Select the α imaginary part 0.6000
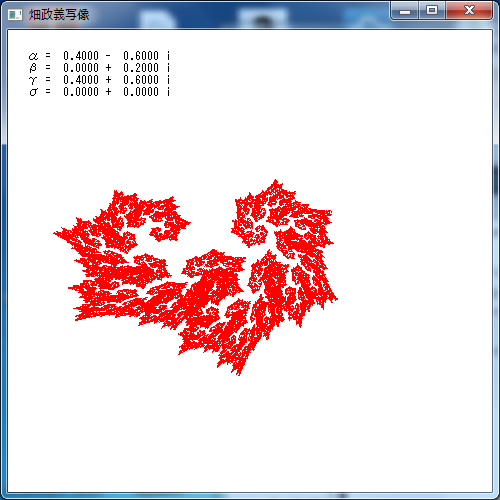The height and width of the screenshot is (500, 500). (x=141, y=56)
